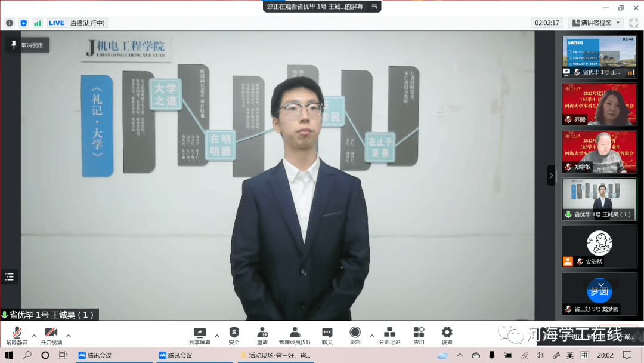Open the system tray volume control
The width and height of the screenshot is (644, 363).
pos(540,355)
